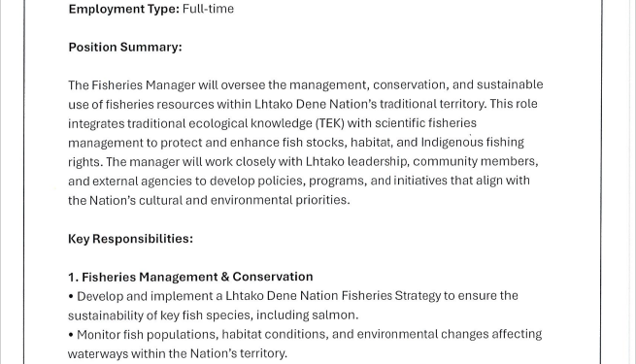
Task: Click the 'Full-time' value text
Action: pos(208,9)
